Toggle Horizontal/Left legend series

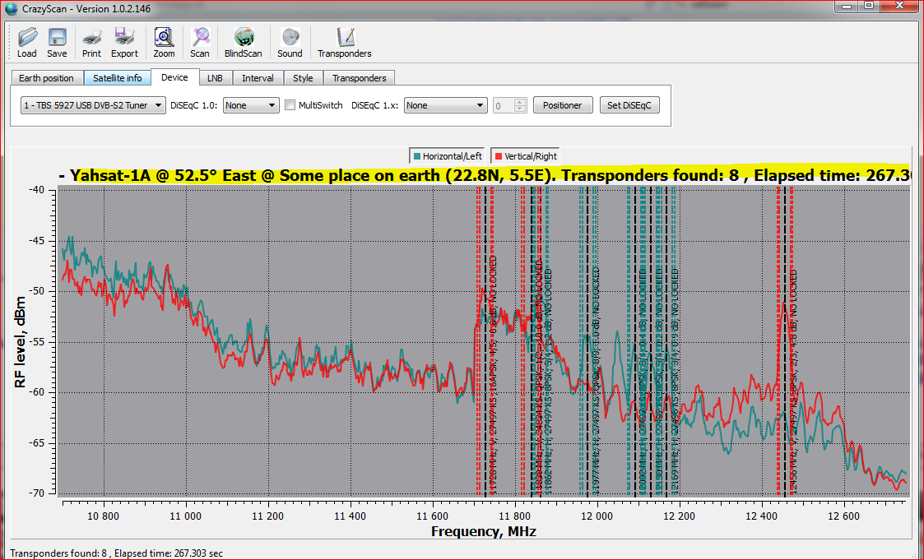(448, 156)
